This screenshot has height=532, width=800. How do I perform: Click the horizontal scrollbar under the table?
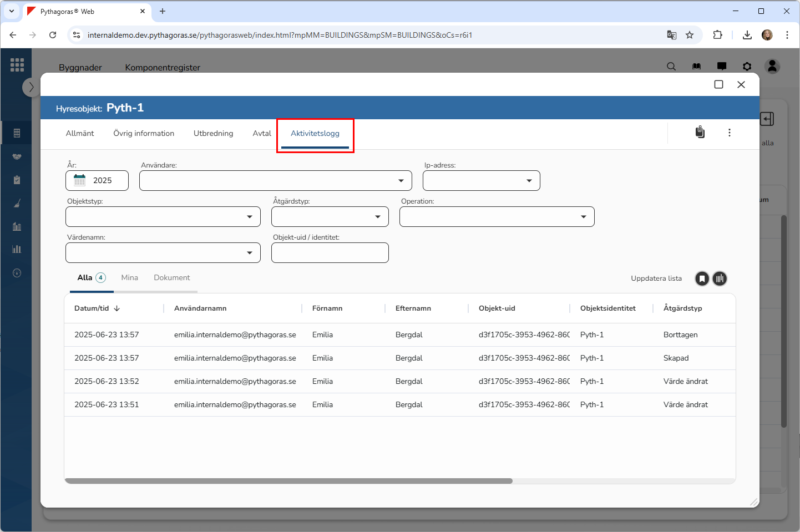(288, 481)
